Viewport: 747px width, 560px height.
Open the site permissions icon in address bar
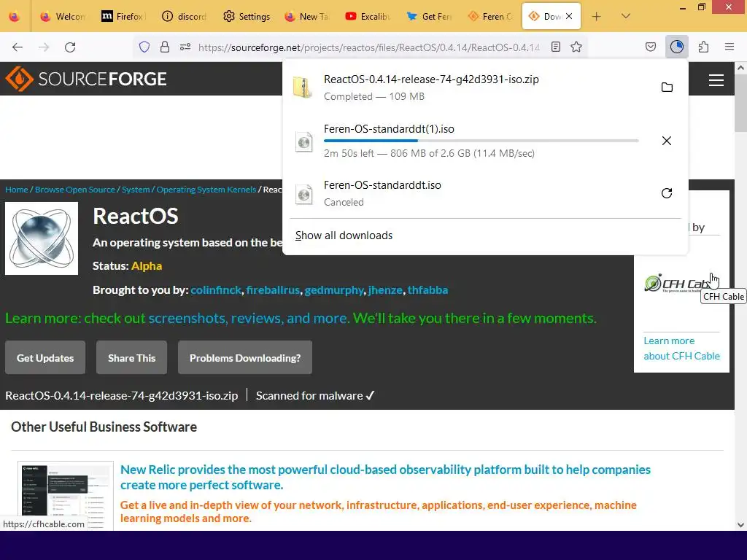point(185,47)
